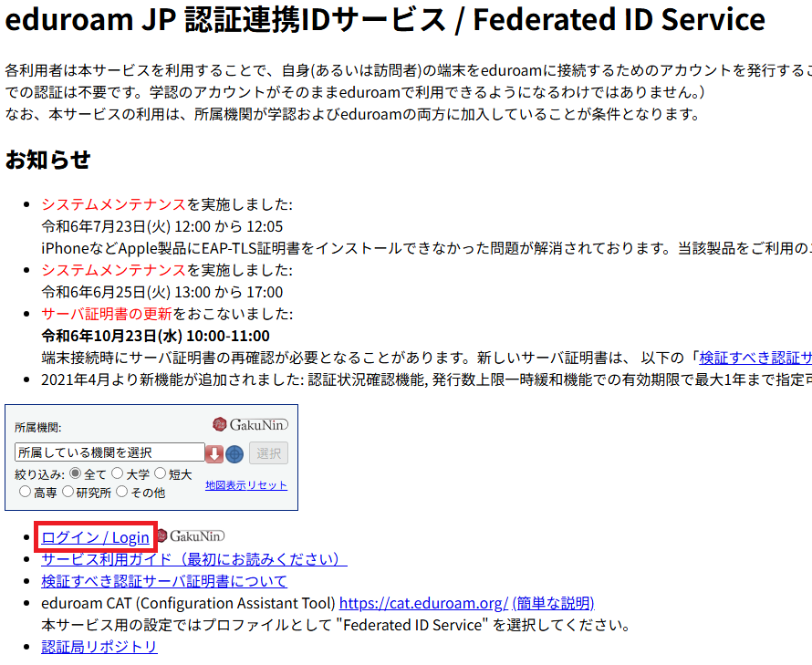Click the eduroam JP page title

click(385, 20)
